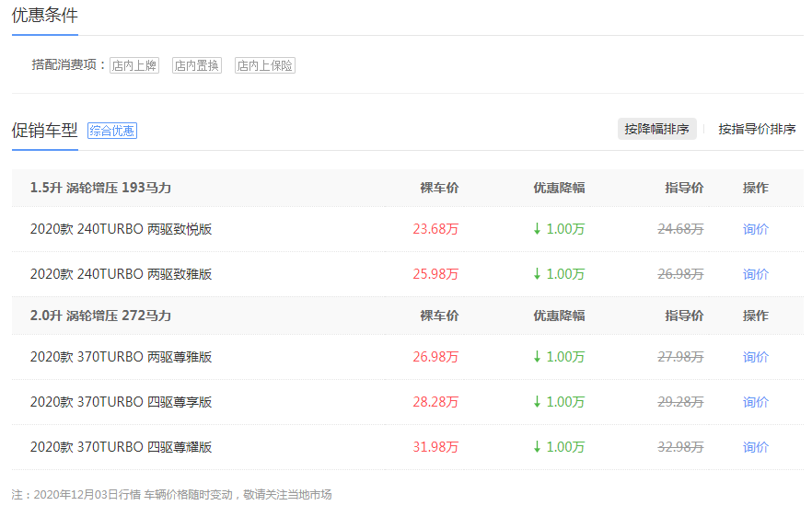Click the 2.0升 涡轮增压 272马力 group header
This screenshot has height=517, width=812.
click(x=100, y=316)
